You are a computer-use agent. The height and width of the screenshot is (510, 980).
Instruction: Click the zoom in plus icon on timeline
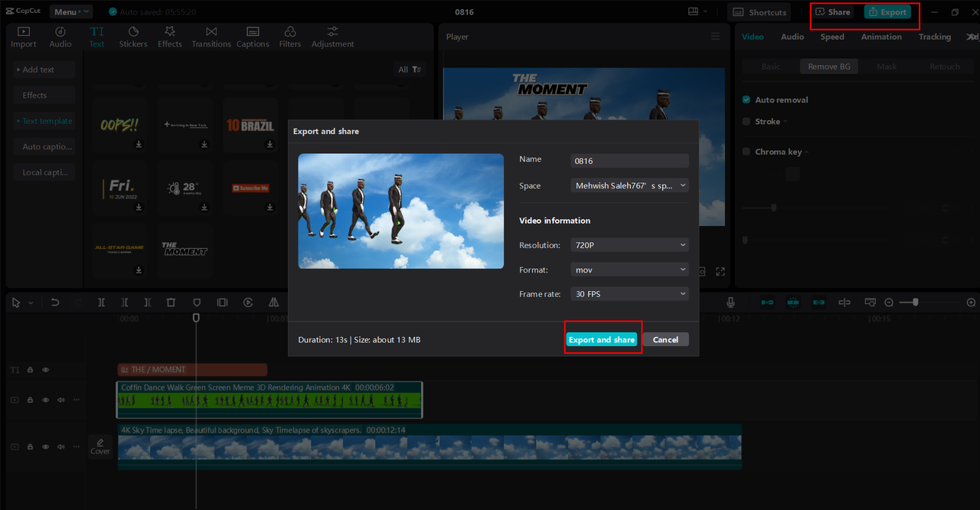point(972,302)
